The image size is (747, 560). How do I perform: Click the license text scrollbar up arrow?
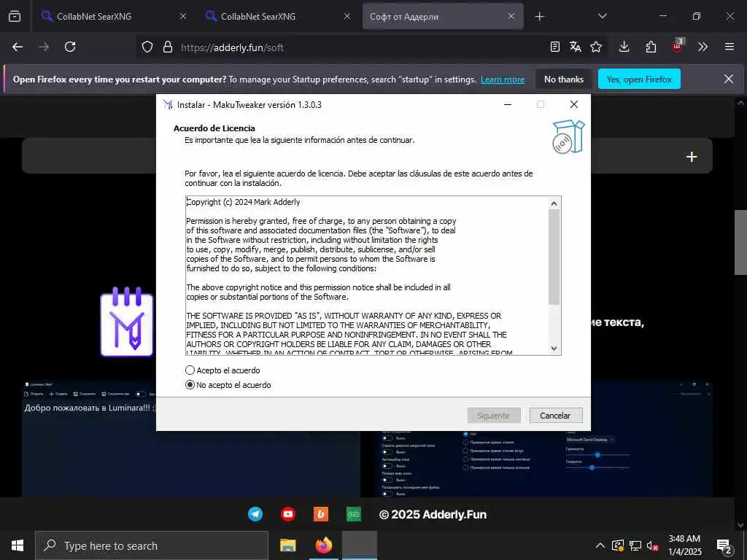(x=554, y=203)
